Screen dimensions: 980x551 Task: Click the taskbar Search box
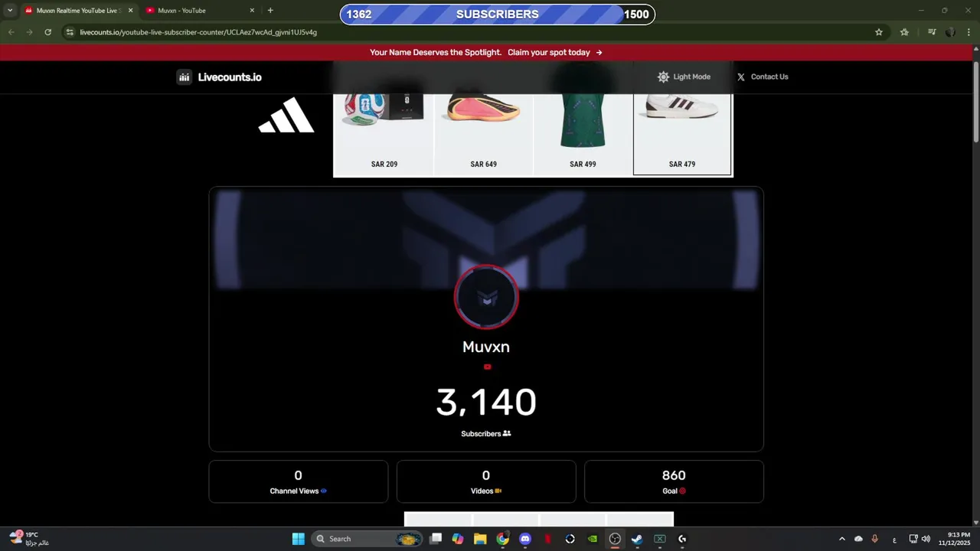(x=367, y=539)
